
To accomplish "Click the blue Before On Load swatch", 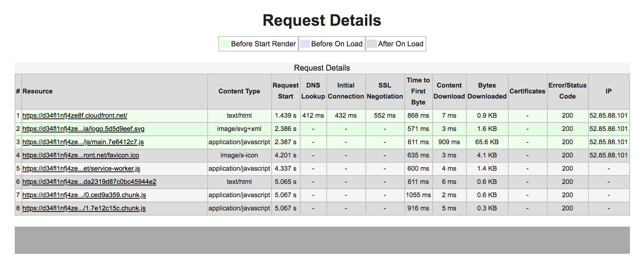I will pos(305,44).
